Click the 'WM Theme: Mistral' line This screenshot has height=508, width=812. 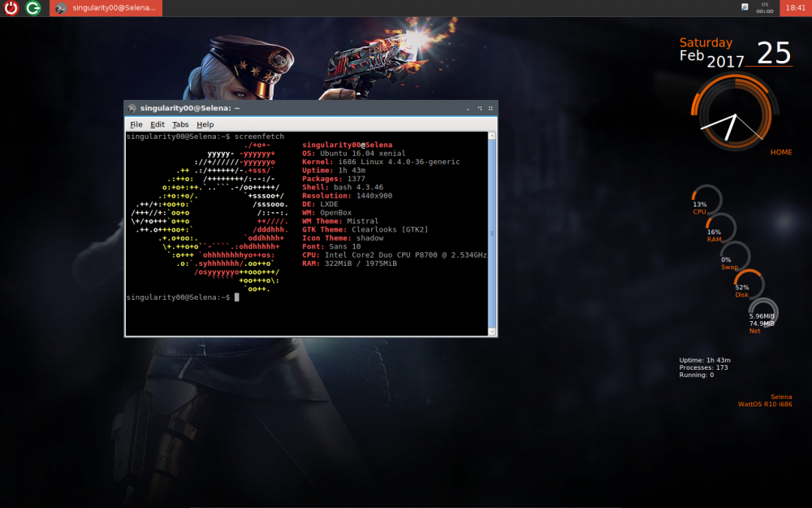pyautogui.click(x=340, y=221)
